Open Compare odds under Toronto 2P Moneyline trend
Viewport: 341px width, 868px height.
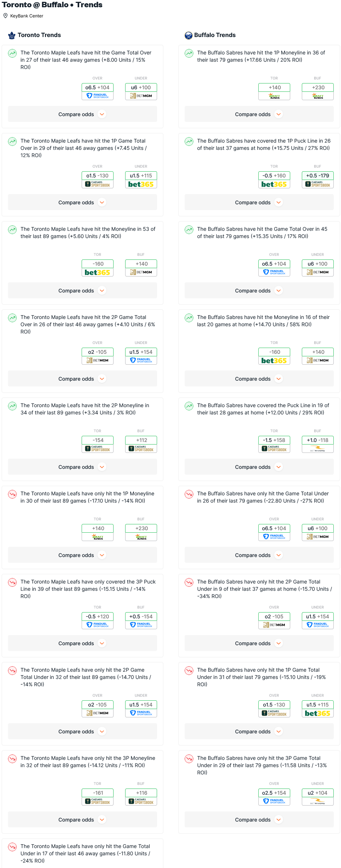[x=82, y=467]
